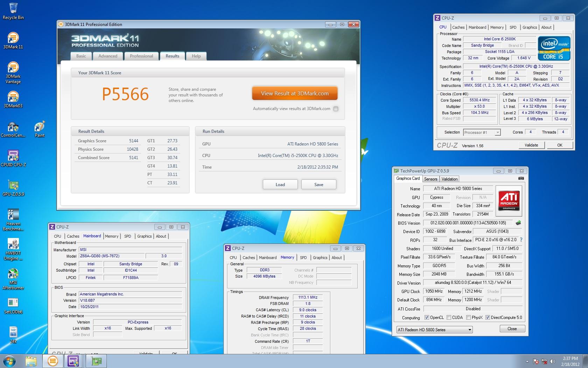Switch to Basic tab in 3DMark 11
This screenshot has width=588, height=368.
coord(81,56)
